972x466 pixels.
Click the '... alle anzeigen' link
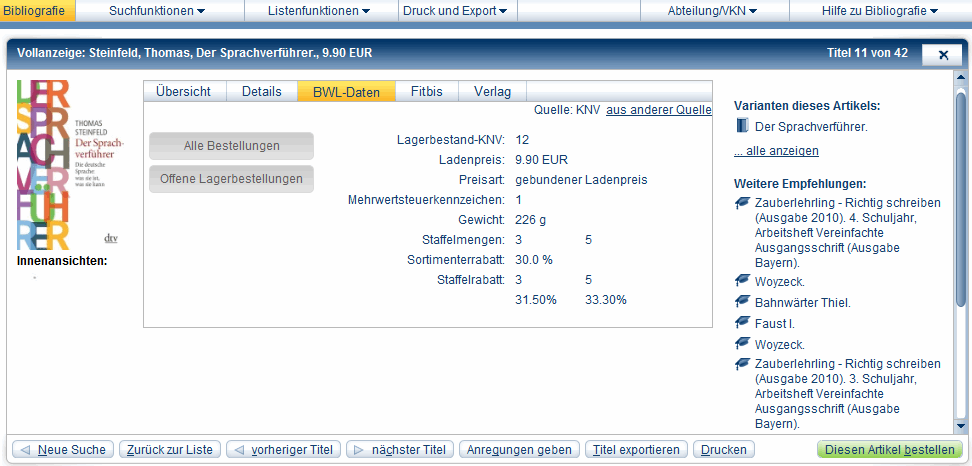point(776,151)
